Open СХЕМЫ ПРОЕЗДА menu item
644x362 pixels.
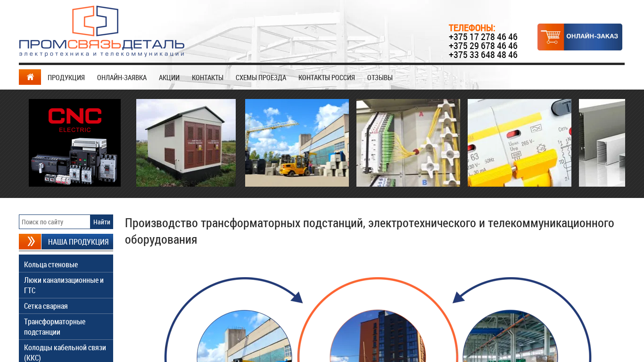[261, 77]
